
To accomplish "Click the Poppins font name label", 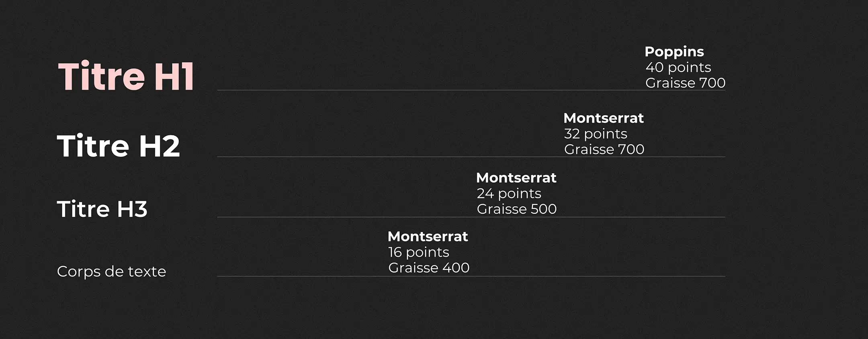I will click(674, 52).
